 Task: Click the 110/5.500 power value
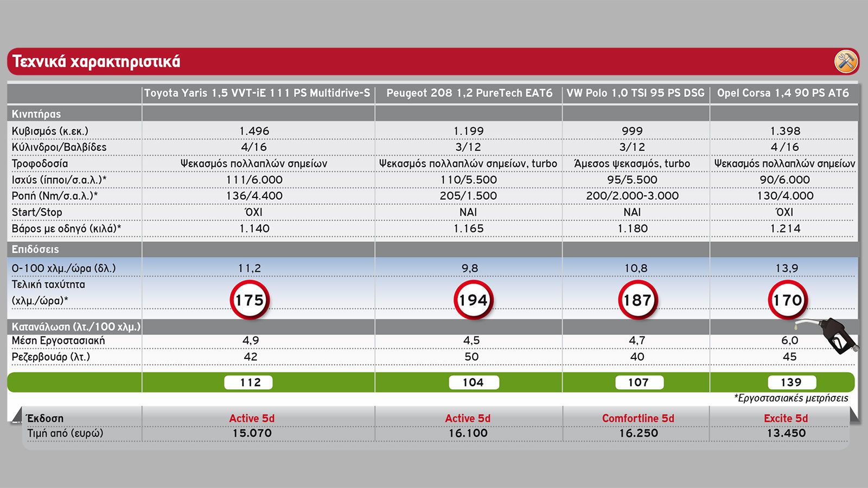point(469,179)
